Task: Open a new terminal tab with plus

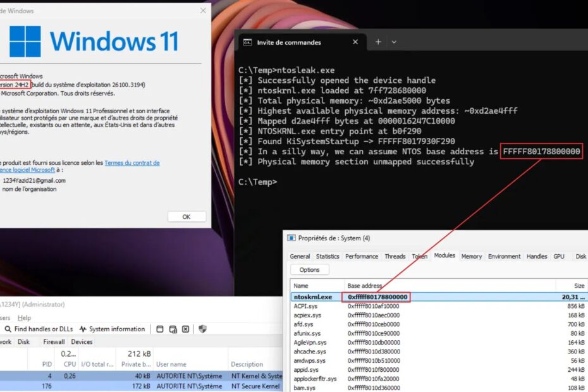Action: 378,42
